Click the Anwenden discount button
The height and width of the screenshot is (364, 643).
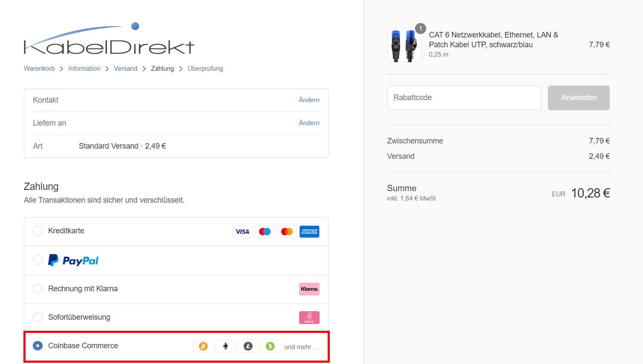pyautogui.click(x=579, y=98)
